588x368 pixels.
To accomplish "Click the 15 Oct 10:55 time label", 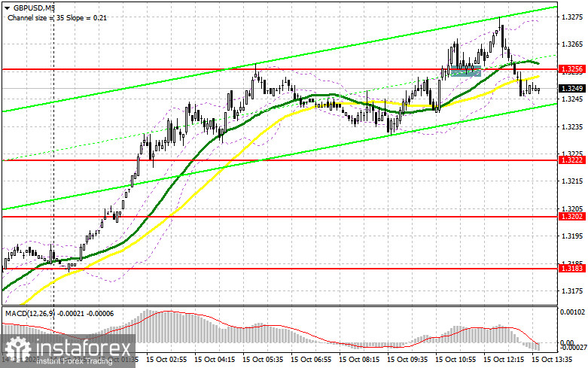I will [455, 360].
